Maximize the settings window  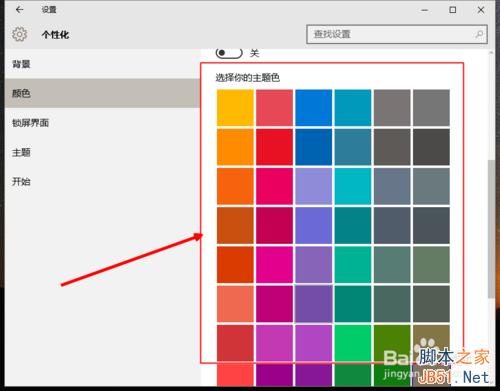point(453,10)
